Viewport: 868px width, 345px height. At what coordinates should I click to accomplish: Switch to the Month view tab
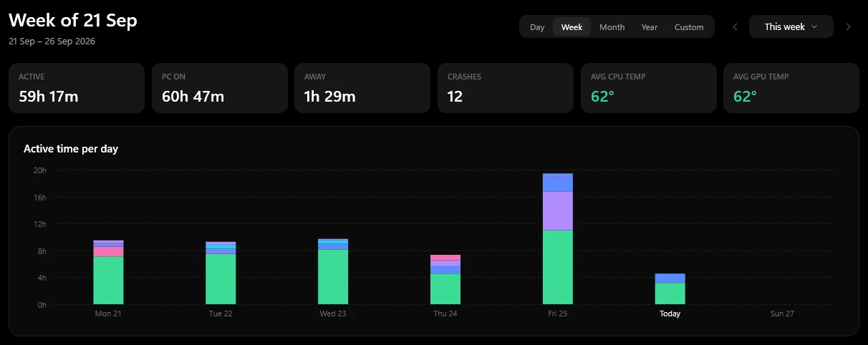click(x=612, y=27)
